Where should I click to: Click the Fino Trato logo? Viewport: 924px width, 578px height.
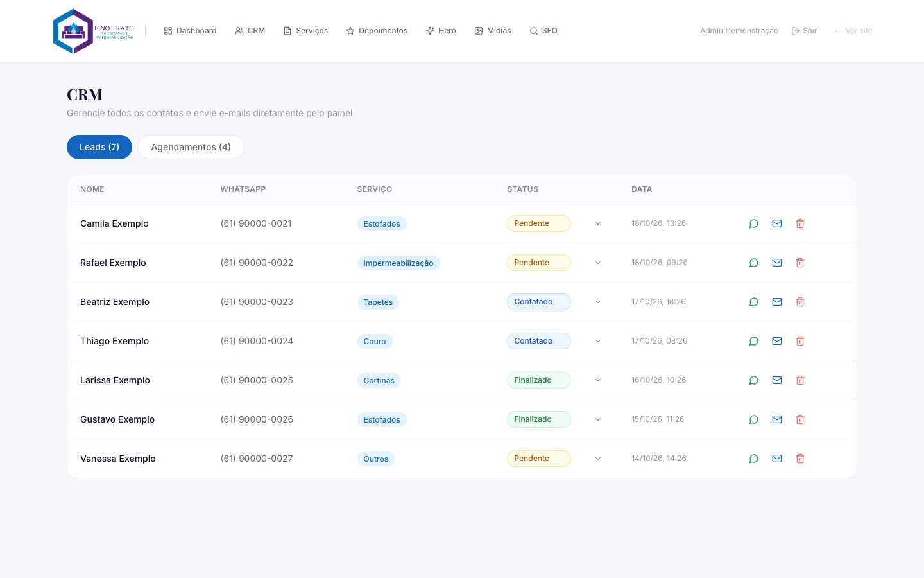[94, 31]
